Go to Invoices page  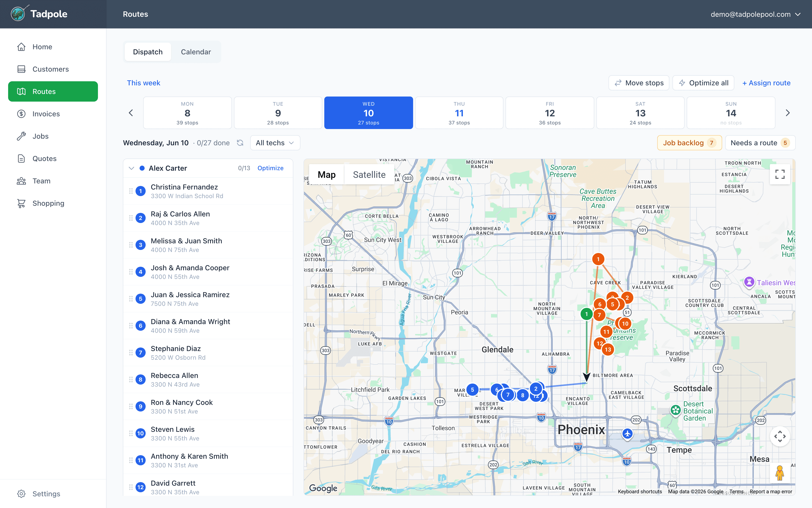53,114
